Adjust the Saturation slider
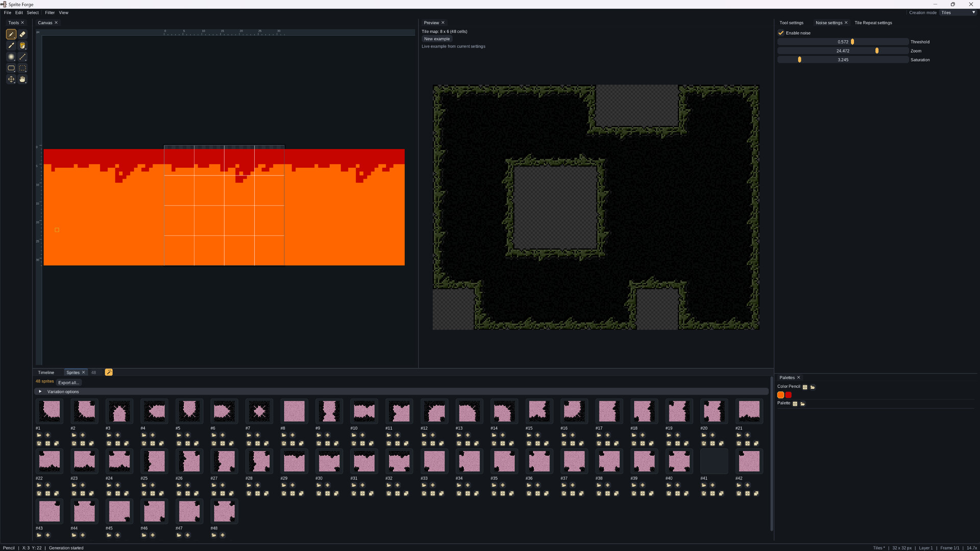Image resolution: width=980 pixels, height=551 pixels. [843, 60]
